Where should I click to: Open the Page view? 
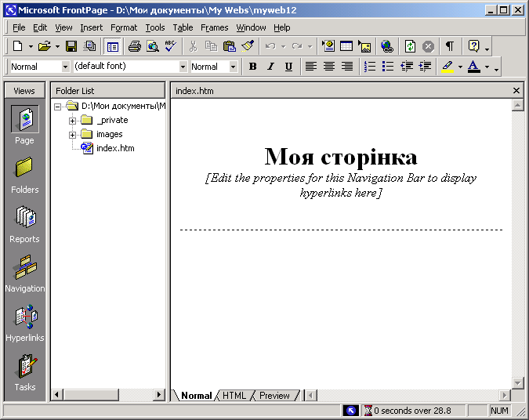pos(24,125)
